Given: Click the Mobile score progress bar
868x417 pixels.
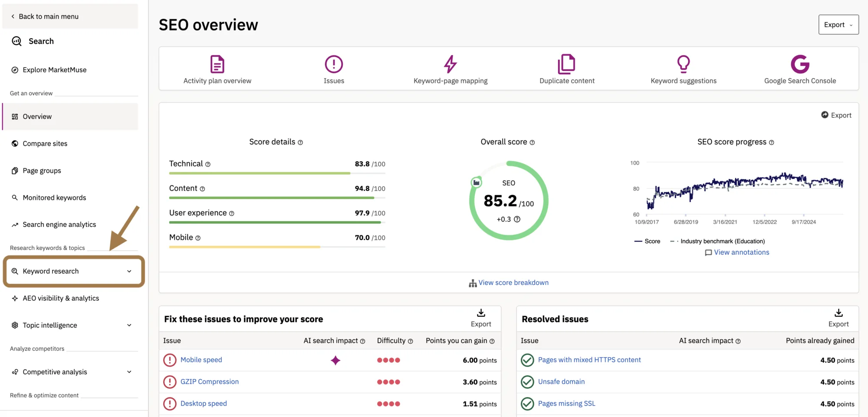Looking at the screenshot, I should click(x=277, y=247).
